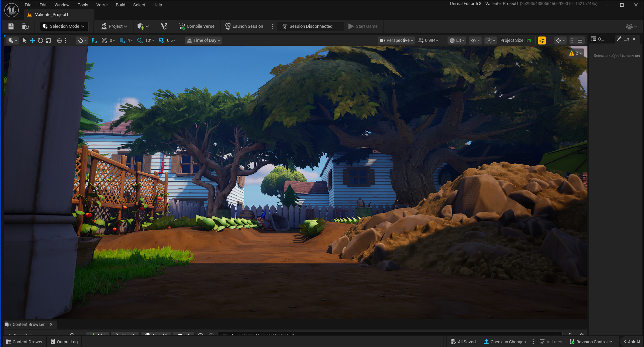The width and height of the screenshot is (644, 347).
Task: Open the viewport settings gear dropdown
Action: (x=560, y=40)
